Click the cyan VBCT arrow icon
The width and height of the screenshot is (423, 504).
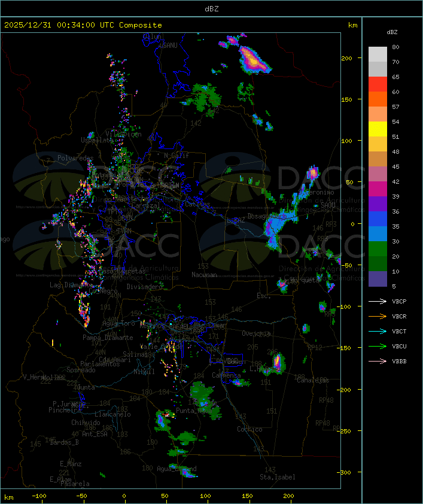click(378, 332)
